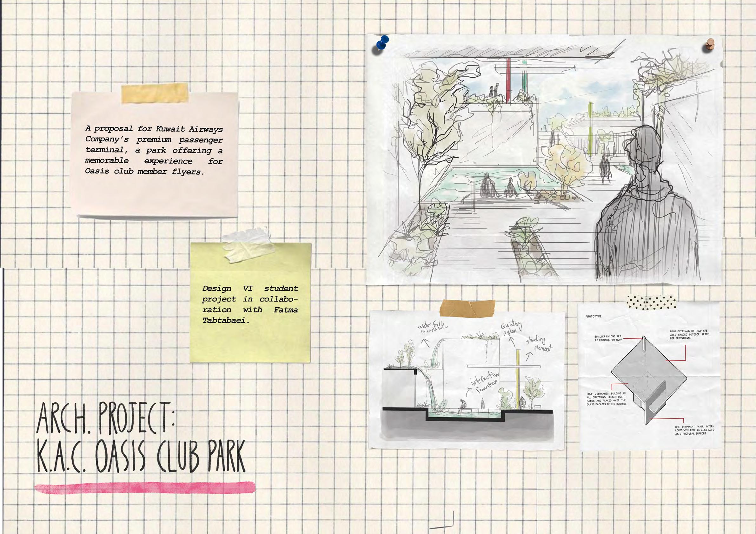Click the pink highlighter stroke under the title
The image size is (756, 534).
click(x=145, y=488)
